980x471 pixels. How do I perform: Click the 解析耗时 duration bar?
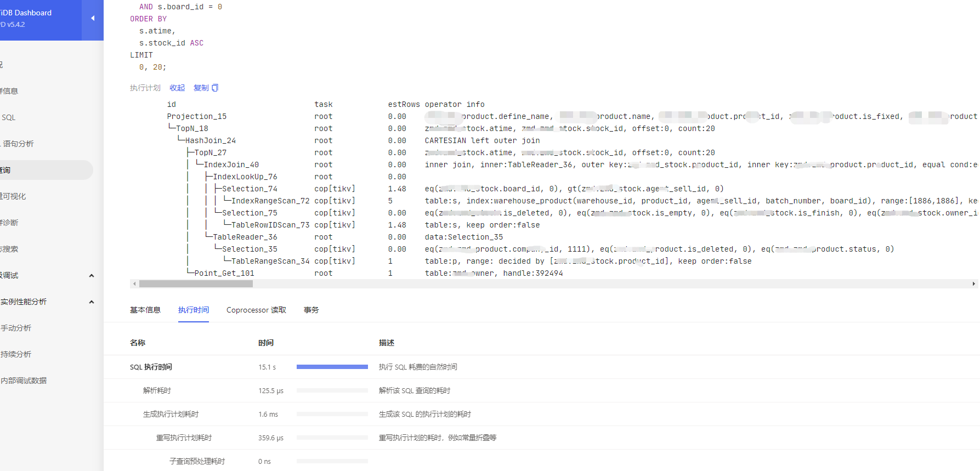tap(332, 390)
